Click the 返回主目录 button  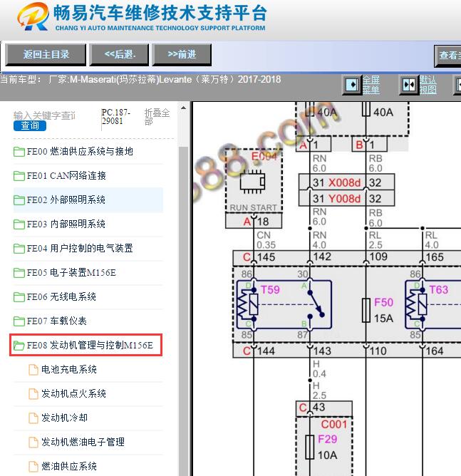click(x=46, y=55)
